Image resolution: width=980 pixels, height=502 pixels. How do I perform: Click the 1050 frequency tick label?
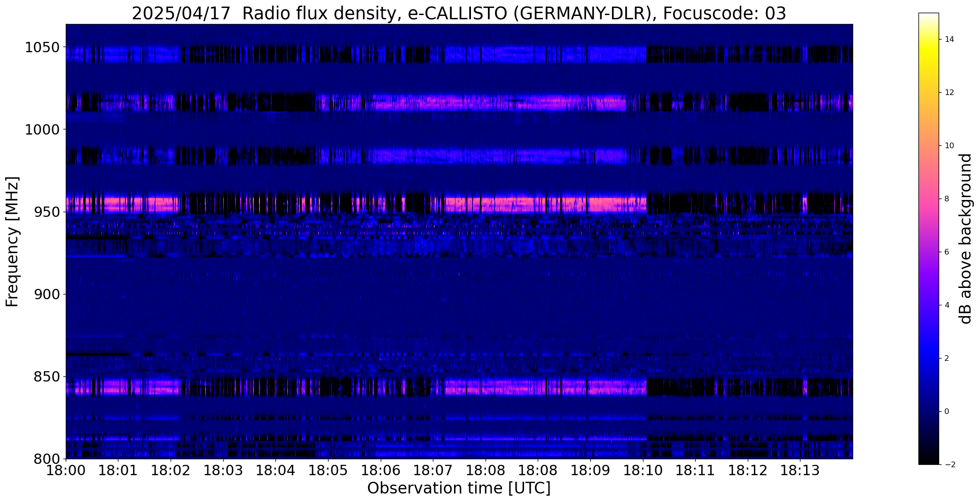click(42, 47)
